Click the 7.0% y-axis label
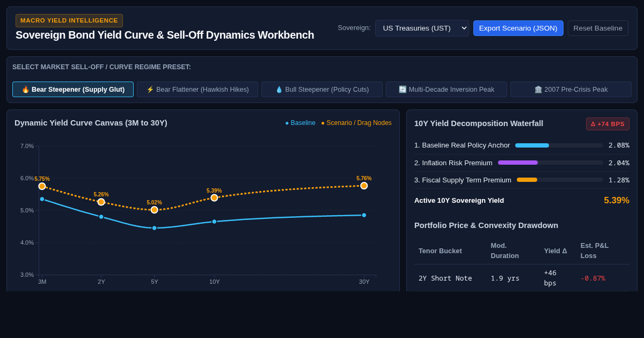The width and height of the screenshot is (644, 338). click(27, 146)
